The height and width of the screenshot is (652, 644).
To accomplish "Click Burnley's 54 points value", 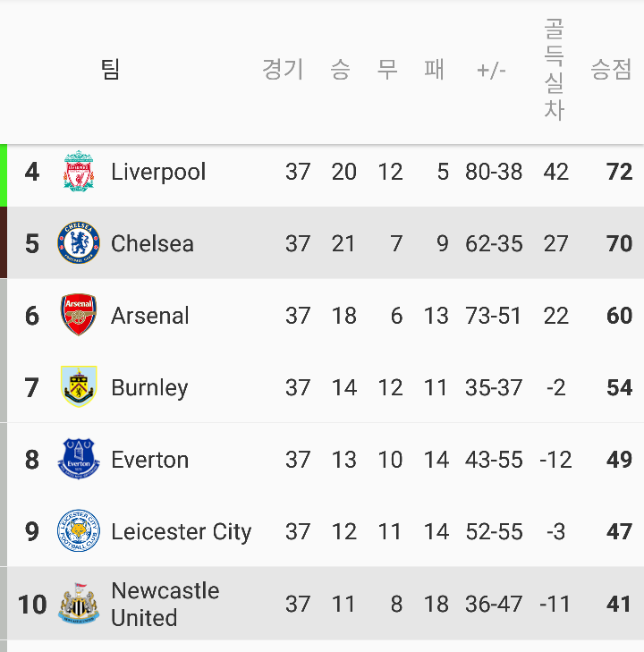I will pos(620,387).
